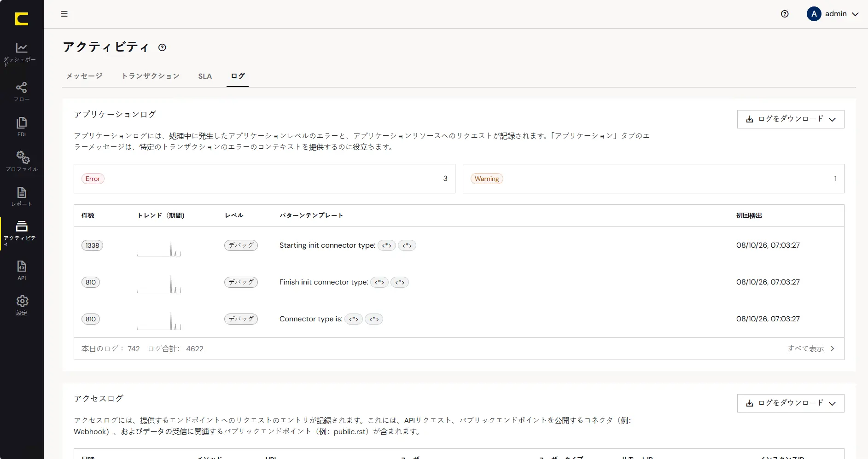Click the 初回検出 column header
868x459 pixels.
pos(749,215)
